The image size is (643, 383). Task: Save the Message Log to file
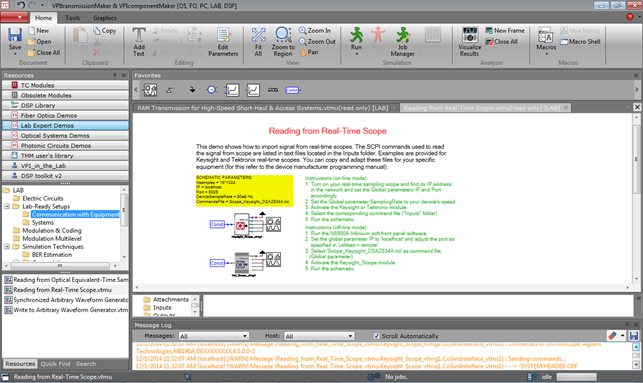pyautogui.click(x=634, y=336)
